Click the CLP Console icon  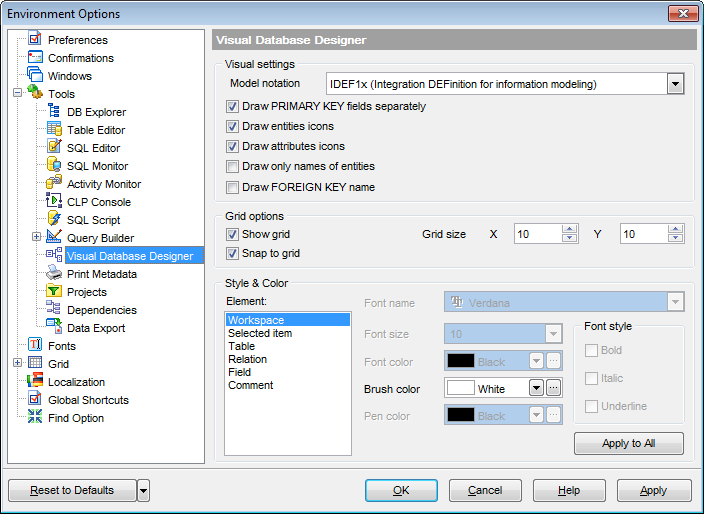[x=54, y=201]
